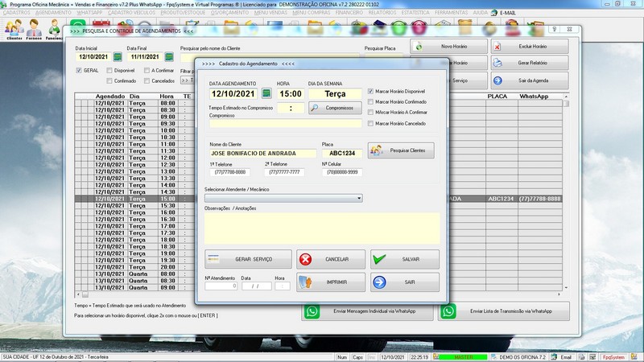Enable the A Confirmar filter checkbox
Screen dimensions: 644x362
tap(147, 71)
